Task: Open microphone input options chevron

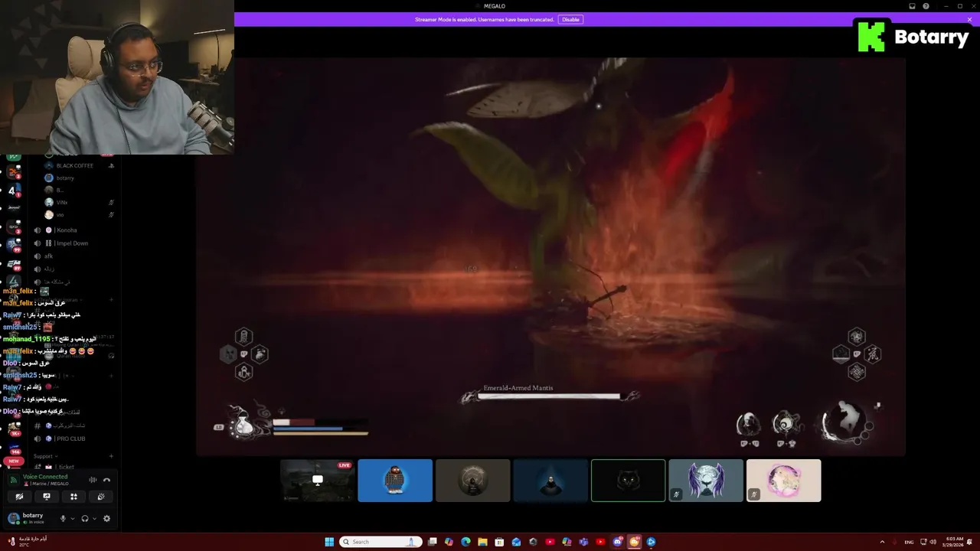Action: 73,518
